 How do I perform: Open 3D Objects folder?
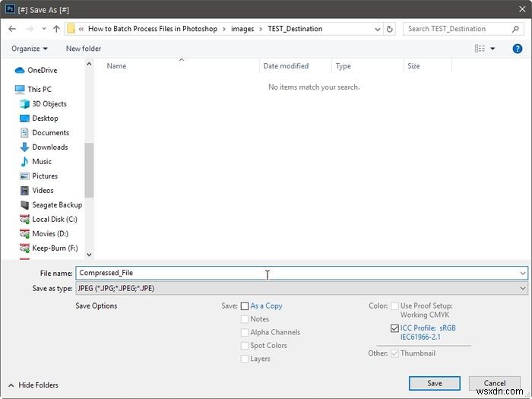43,104
